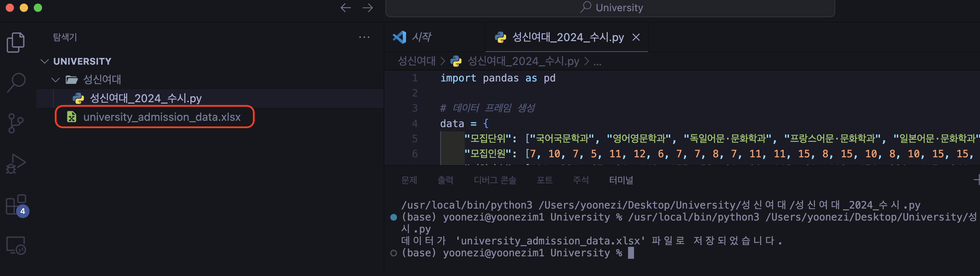980x276 pixels.
Task: Collapse the UNIVERSITY workspace section
Action: pyautogui.click(x=45, y=61)
